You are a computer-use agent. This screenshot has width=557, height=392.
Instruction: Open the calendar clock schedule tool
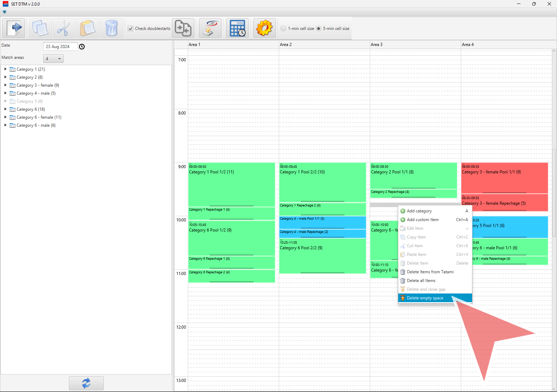pyautogui.click(x=237, y=28)
